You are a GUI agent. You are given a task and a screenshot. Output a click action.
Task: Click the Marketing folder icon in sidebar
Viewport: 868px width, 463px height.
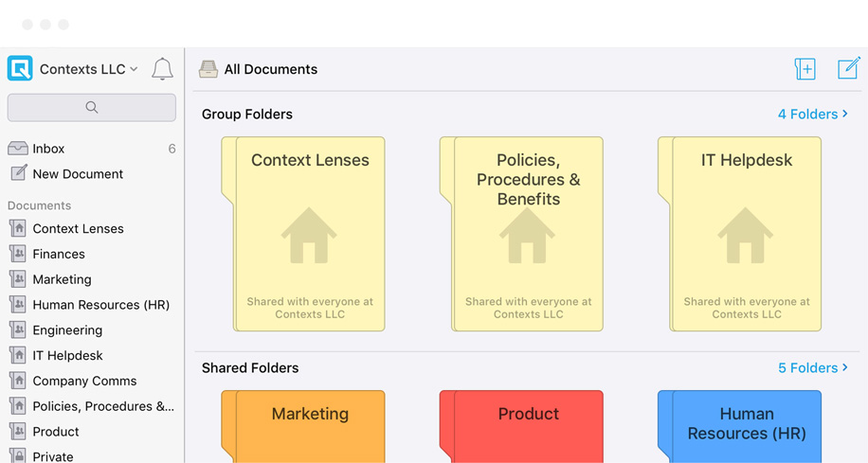click(x=18, y=279)
